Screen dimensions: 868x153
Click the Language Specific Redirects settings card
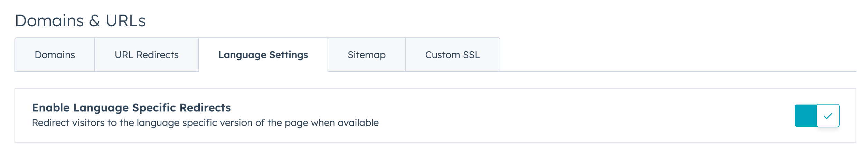coord(553,116)
